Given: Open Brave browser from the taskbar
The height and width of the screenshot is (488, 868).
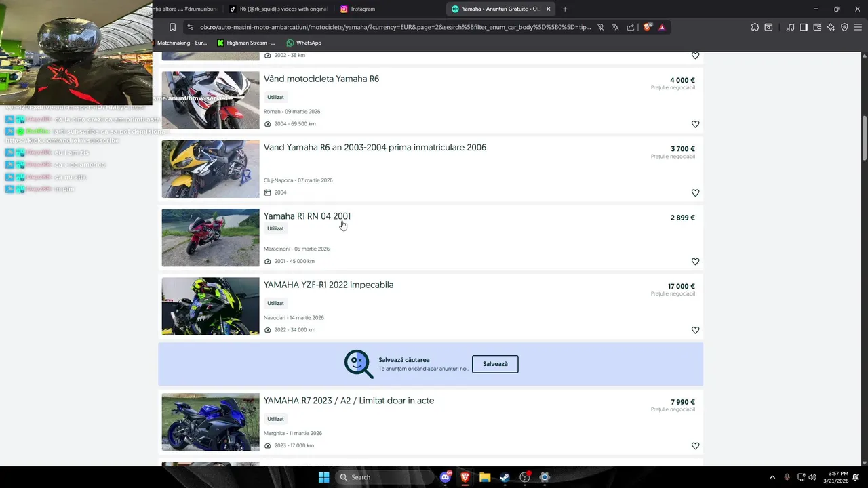Looking at the screenshot, I should coord(465,477).
